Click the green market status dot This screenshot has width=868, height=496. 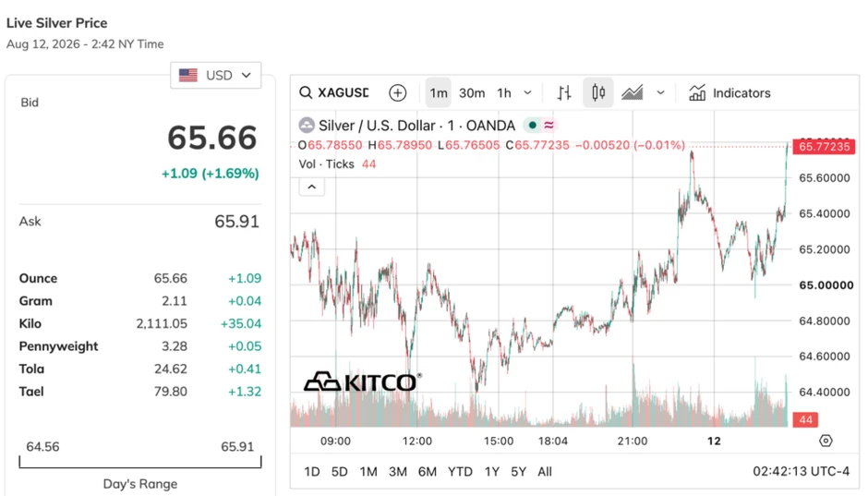(x=532, y=126)
